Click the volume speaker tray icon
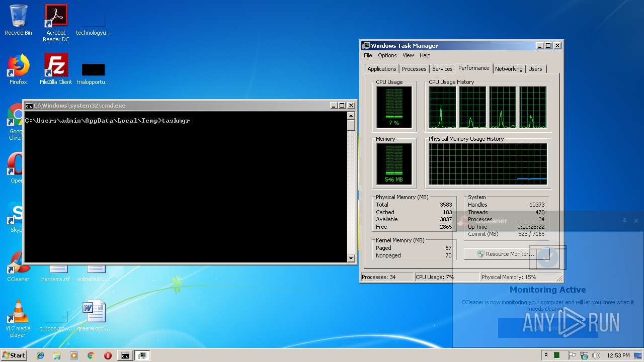This screenshot has width=644, height=362. pyautogui.click(x=596, y=355)
